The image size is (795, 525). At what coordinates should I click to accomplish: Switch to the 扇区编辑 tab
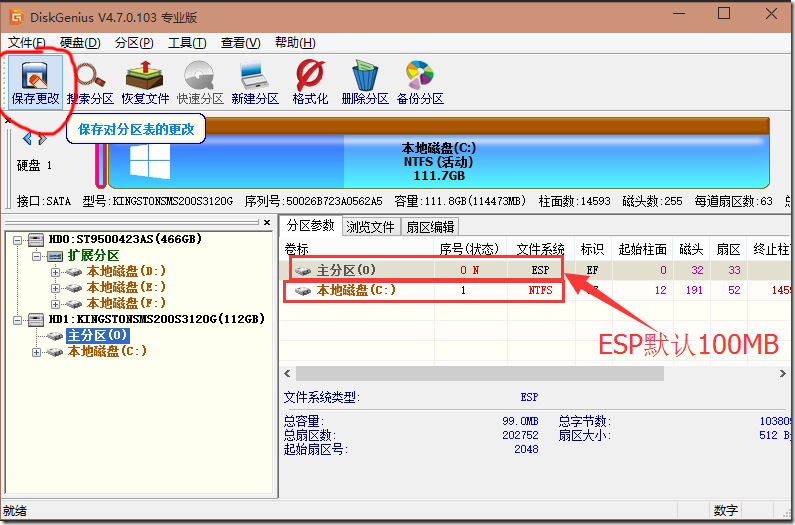tap(430, 227)
